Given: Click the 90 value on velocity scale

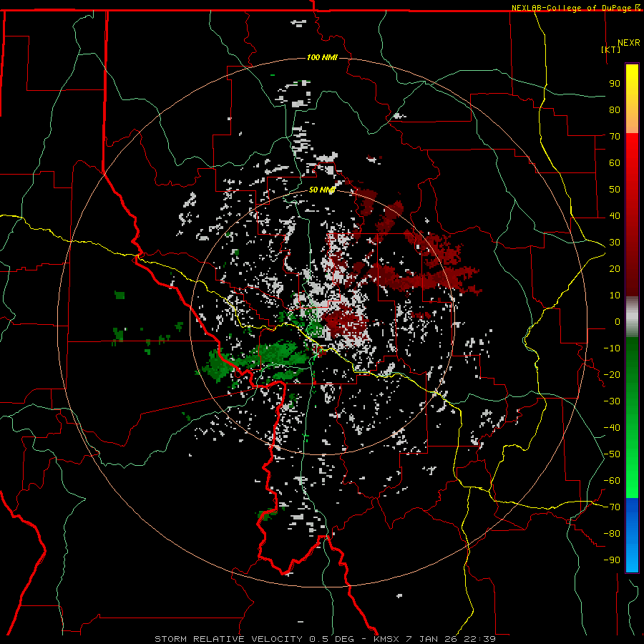Looking at the screenshot, I should 615,84.
